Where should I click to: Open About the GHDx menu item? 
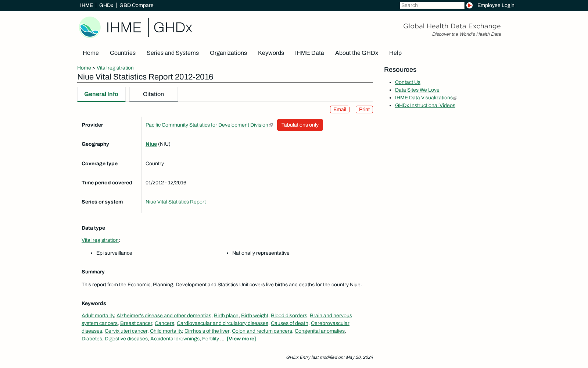coord(356,53)
